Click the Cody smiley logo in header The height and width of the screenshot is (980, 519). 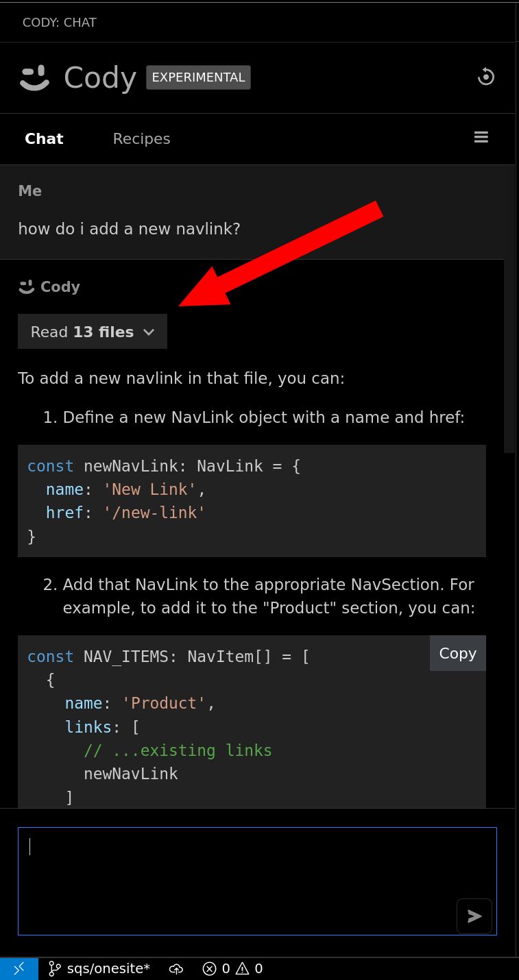tap(35, 77)
